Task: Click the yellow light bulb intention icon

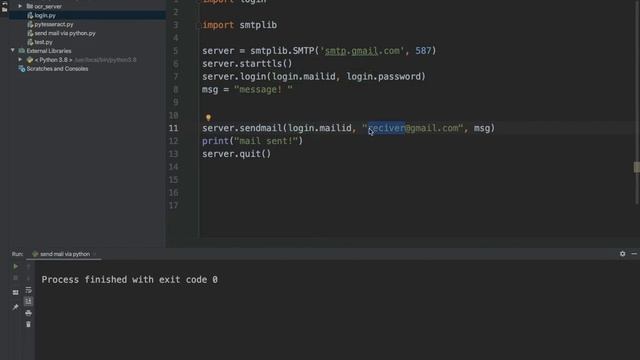Action: pos(208,118)
